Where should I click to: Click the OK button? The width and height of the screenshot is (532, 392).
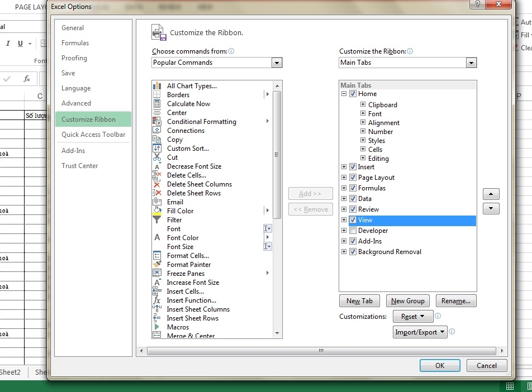(x=440, y=366)
